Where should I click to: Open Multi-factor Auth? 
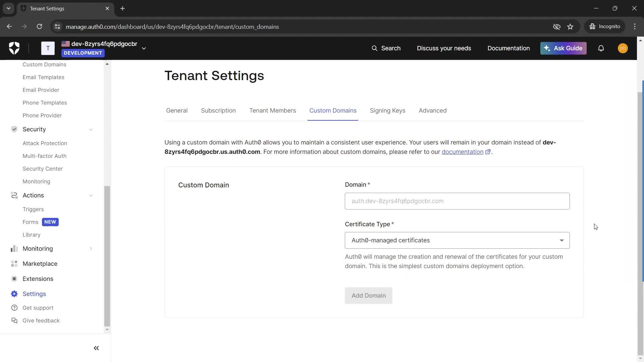click(44, 156)
